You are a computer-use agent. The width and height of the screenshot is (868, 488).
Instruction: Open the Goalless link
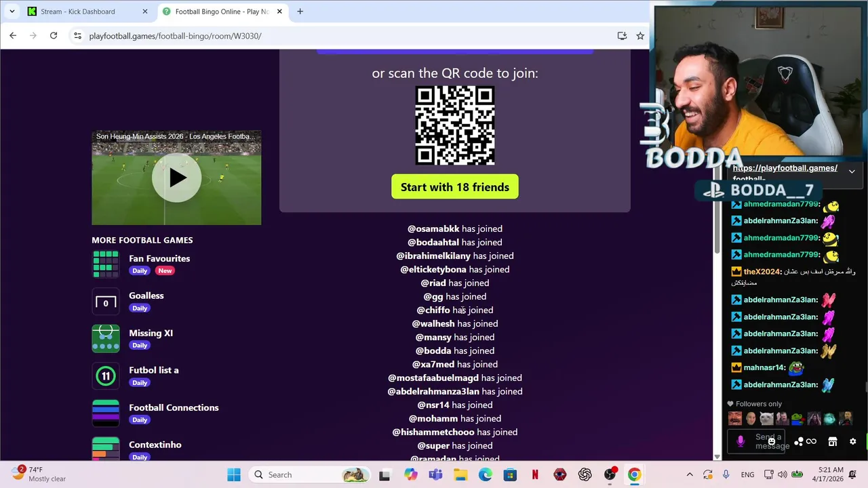coord(146,296)
